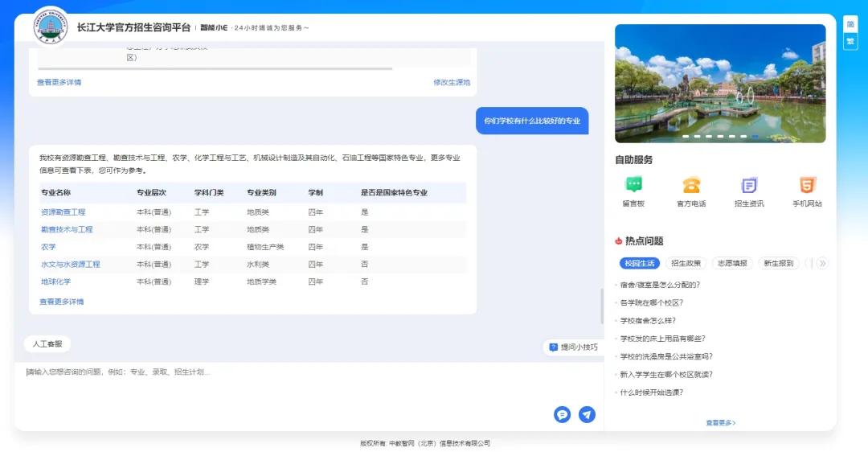Click the 地质学类 cell
This screenshot has height=452, width=868.
point(262,281)
